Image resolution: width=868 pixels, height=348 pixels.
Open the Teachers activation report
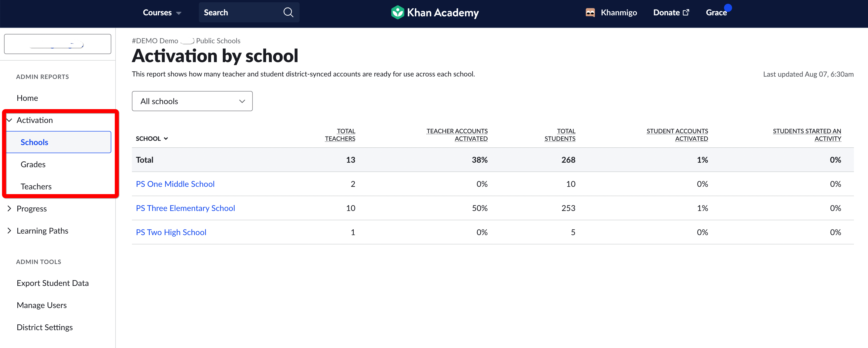[x=36, y=186]
